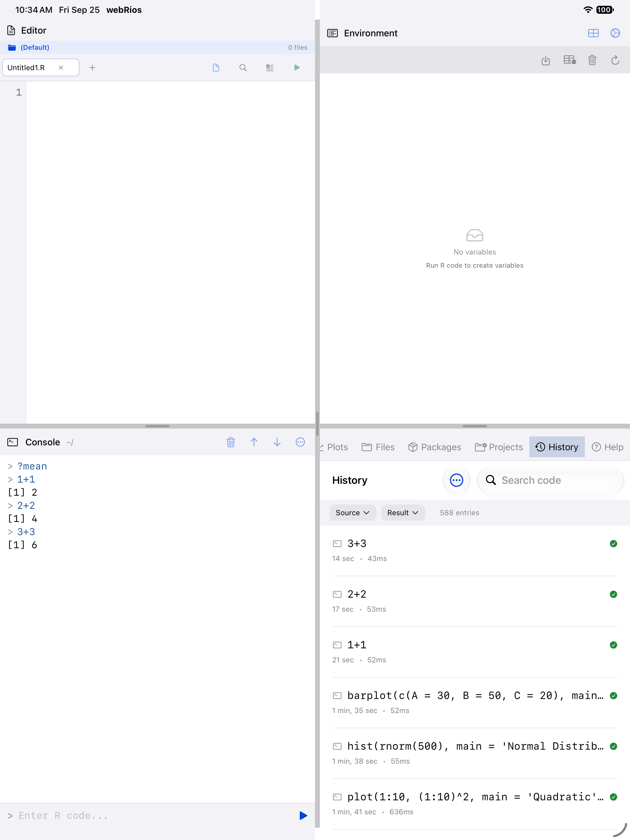
Task: Click the 588 entries count label
Action: [459, 513]
